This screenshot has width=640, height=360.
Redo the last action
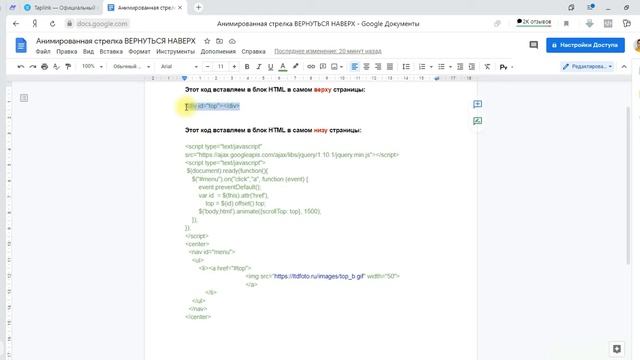point(33,67)
